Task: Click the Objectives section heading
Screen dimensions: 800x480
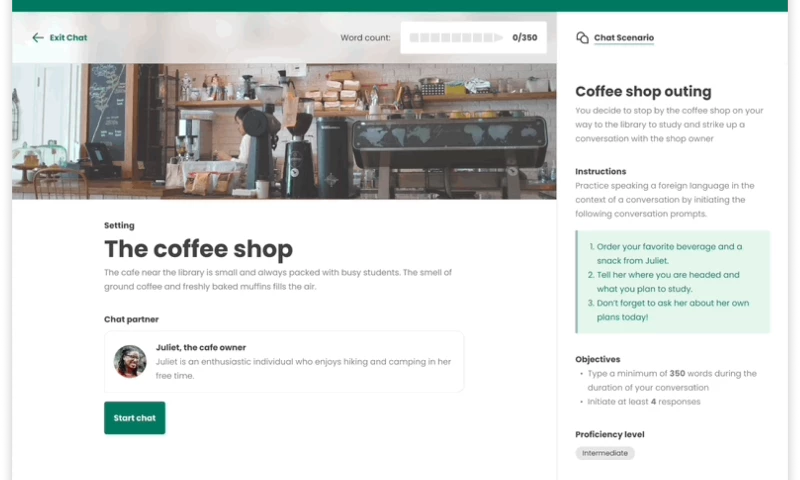Action: [x=597, y=359]
